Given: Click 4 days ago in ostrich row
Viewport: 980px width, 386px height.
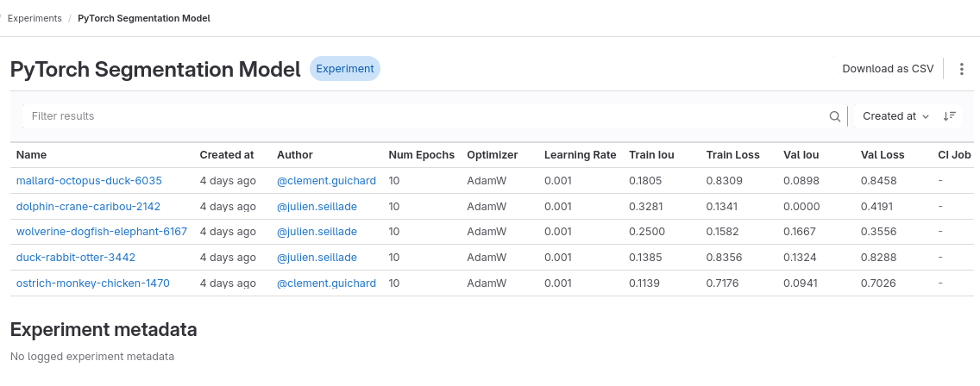Looking at the screenshot, I should 228,283.
